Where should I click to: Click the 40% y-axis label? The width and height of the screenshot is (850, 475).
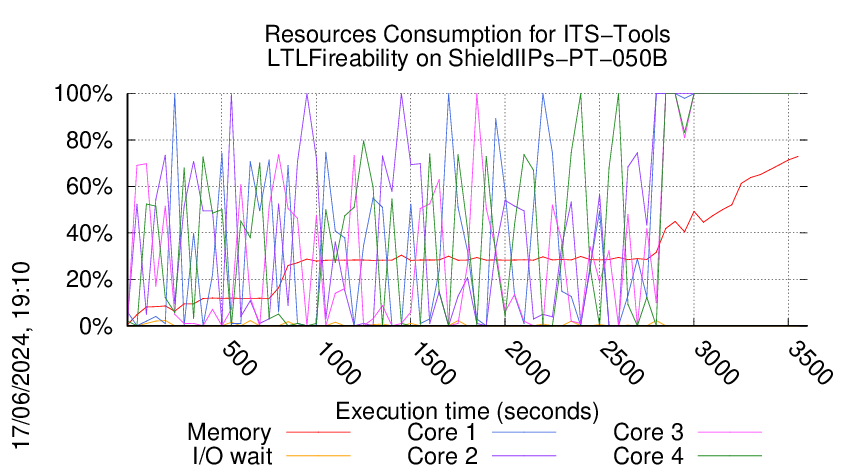[x=89, y=234]
